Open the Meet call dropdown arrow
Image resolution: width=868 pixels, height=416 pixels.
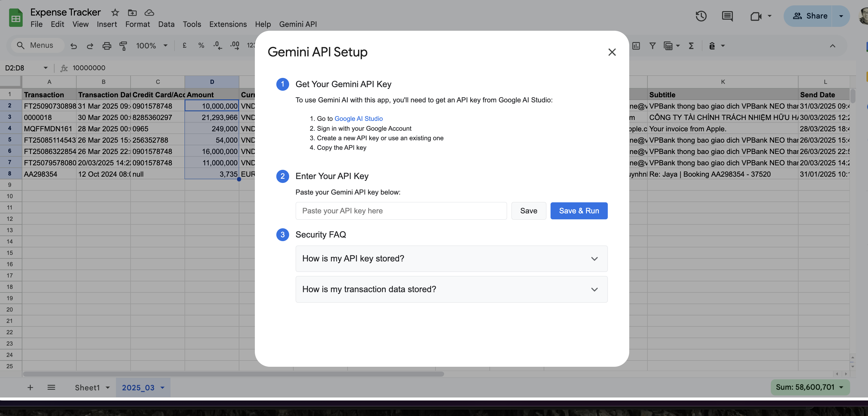[x=770, y=16]
